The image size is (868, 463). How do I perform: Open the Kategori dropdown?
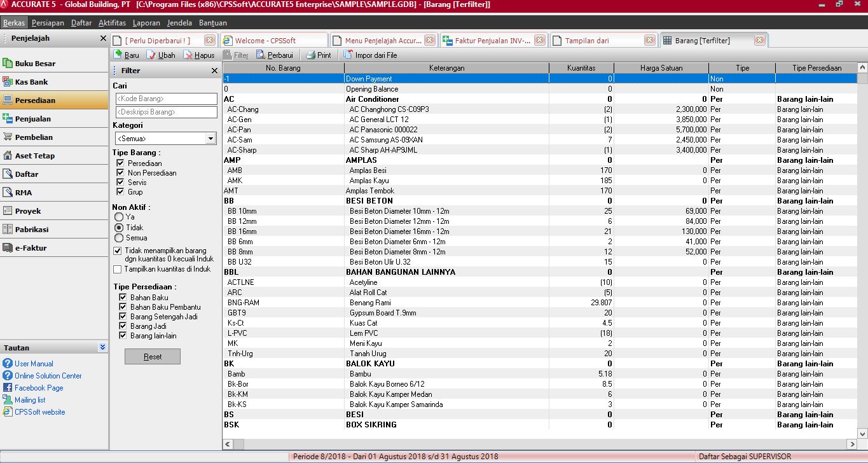tap(211, 139)
